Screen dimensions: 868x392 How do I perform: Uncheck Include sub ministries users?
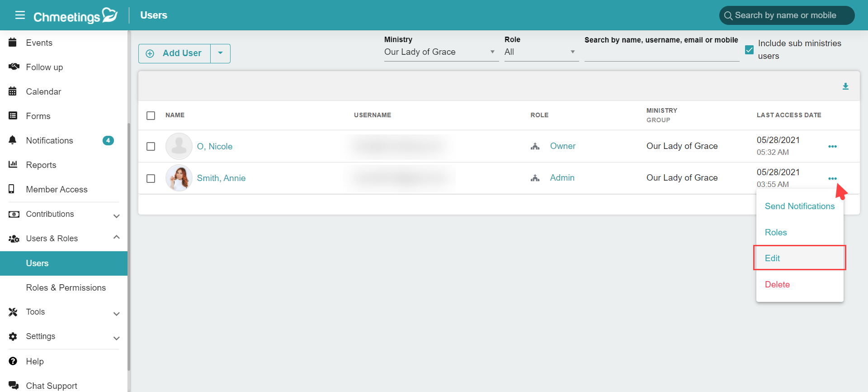749,50
